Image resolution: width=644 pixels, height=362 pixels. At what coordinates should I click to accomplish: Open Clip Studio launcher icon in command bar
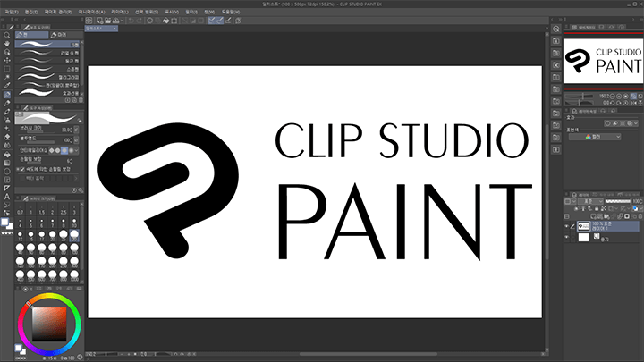[89, 20]
